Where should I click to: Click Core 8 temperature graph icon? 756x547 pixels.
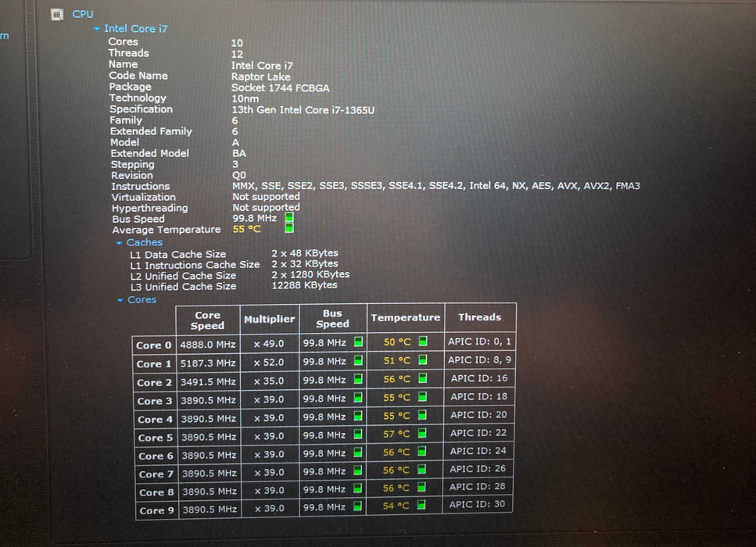pos(421,488)
